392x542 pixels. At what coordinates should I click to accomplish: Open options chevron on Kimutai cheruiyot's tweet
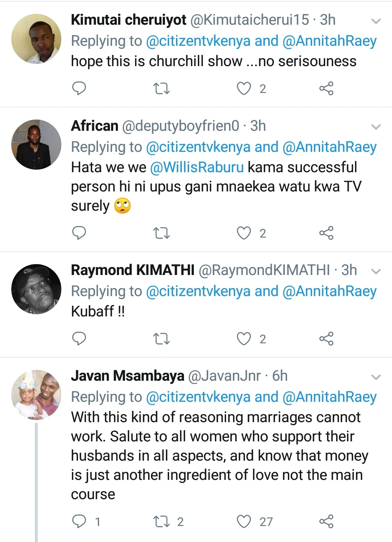pos(376,21)
